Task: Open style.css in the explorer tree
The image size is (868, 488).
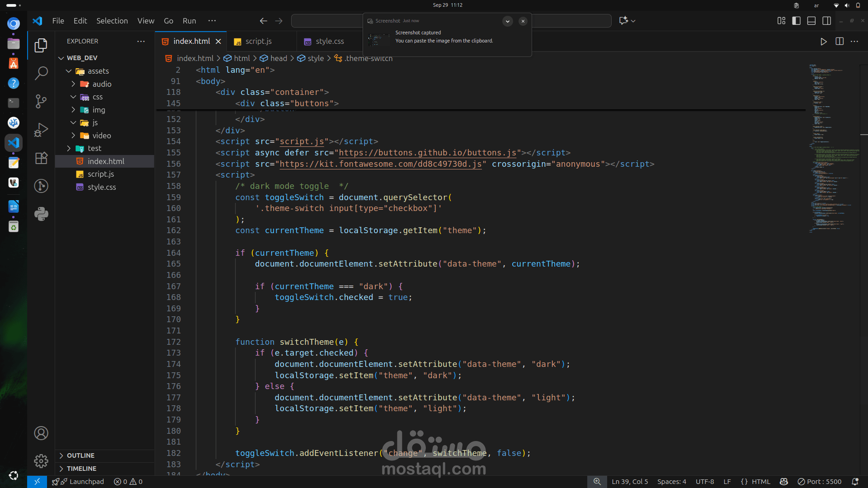Action: (x=102, y=187)
